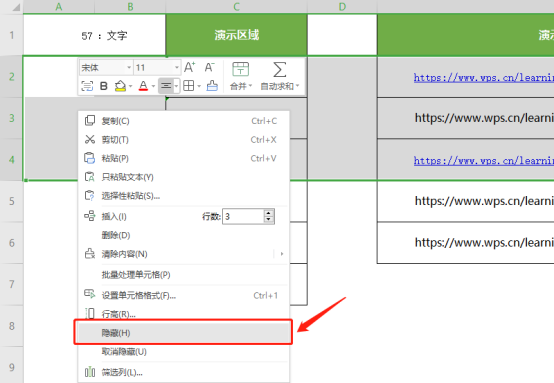Image resolution: width=554 pixels, height=383 pixels.
Task: Click the cell containing 57：文字
Action: [94, 35]
